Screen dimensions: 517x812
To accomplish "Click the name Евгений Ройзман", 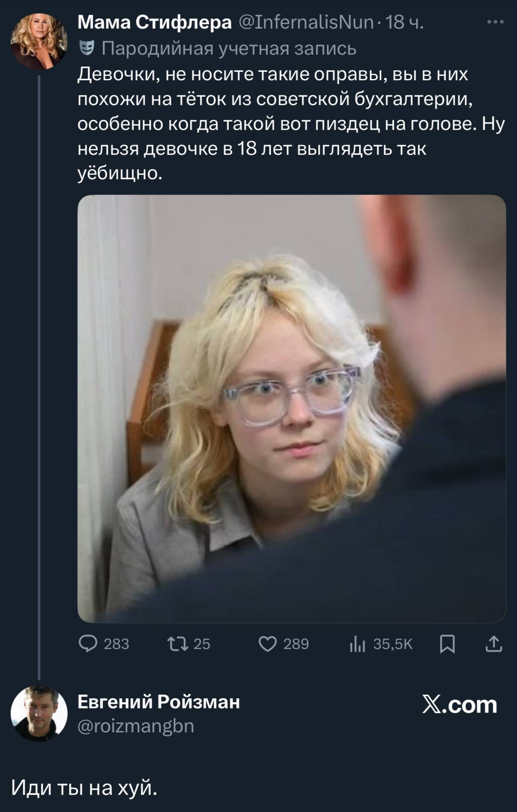I will pyautogui.click(x=158, y=702).
